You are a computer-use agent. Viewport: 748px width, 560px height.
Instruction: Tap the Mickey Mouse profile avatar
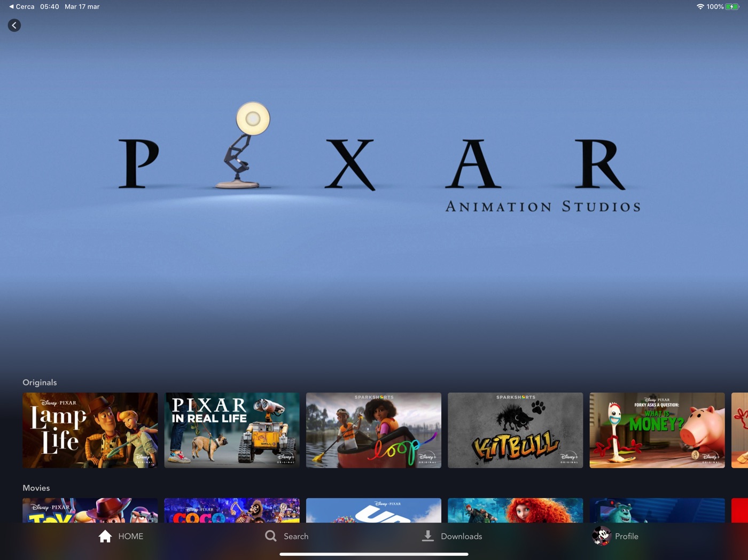(x=601, y=535)
